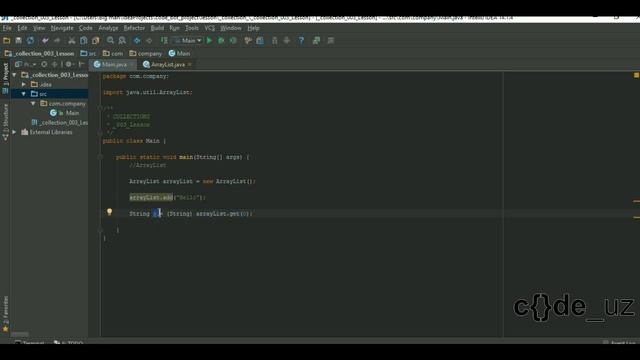Click the Synchronize refresh toolbar icon
The image size is (640, 360).
(x=31, y=40)
